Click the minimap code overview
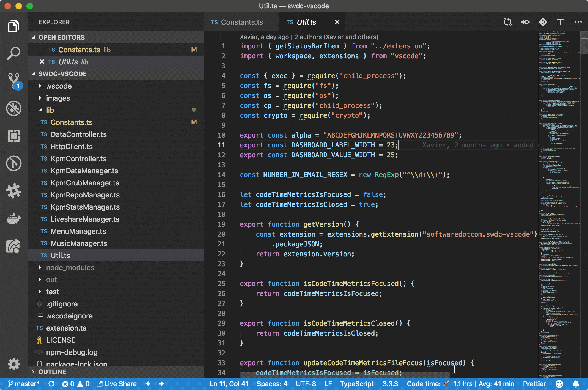This screenshot has height=390, width=588. (x=558, y=193)
